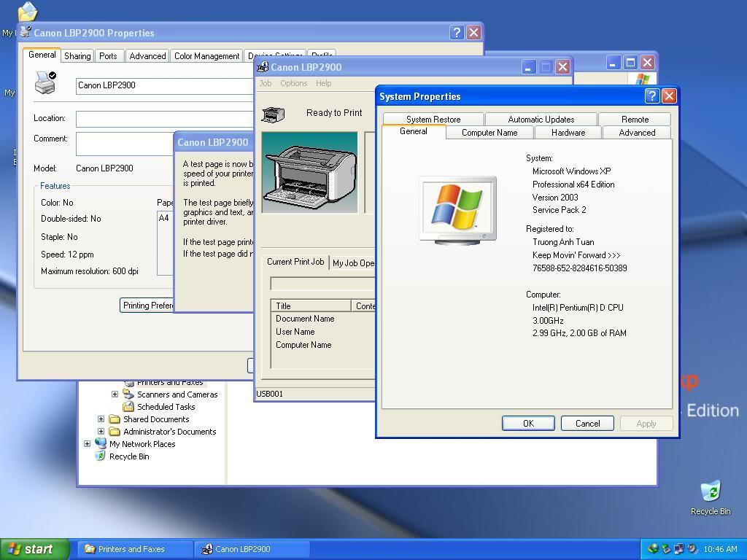Switch to Printers and Faxes taskbar button
The height and width of the screenshot is (560, 747).
click(135, 549)
